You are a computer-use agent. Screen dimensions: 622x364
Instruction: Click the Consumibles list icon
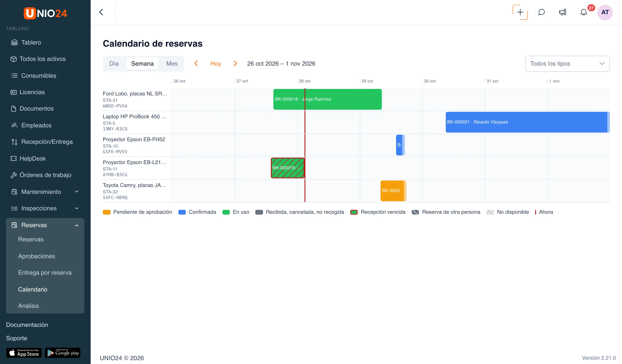pos(14,76)
